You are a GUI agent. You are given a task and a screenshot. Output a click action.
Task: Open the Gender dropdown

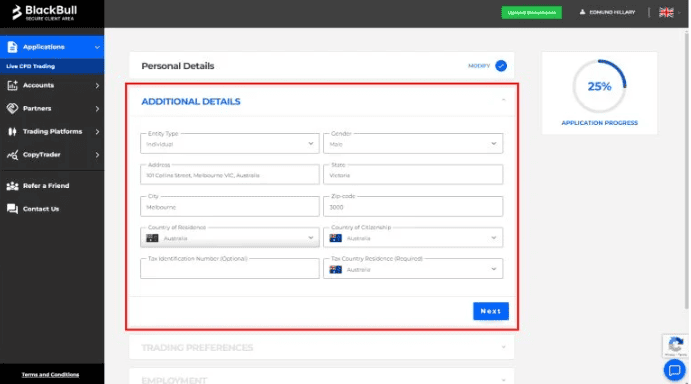tap(413, 144)
